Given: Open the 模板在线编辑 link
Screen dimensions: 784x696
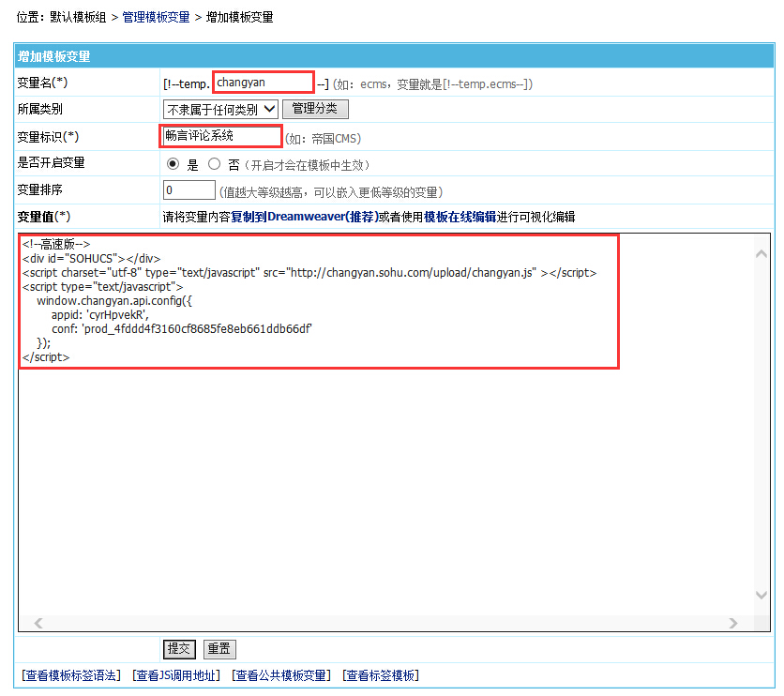Looking at the screenshot, I should (460, 217).
